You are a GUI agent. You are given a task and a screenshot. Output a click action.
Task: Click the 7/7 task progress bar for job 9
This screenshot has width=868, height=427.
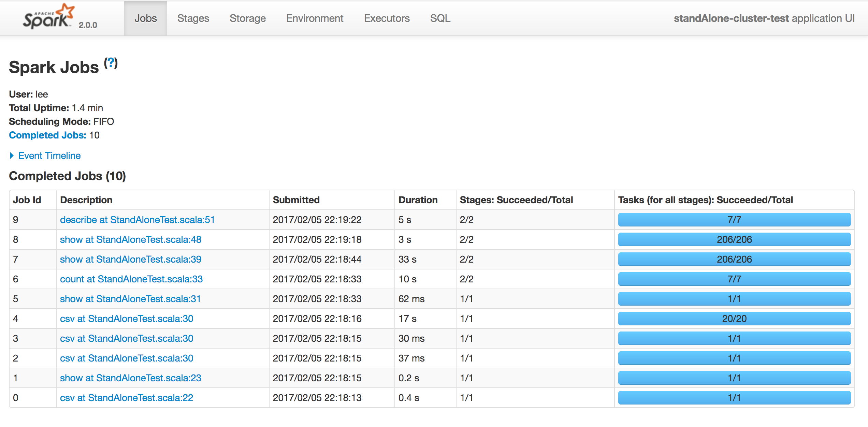point(734,220)
